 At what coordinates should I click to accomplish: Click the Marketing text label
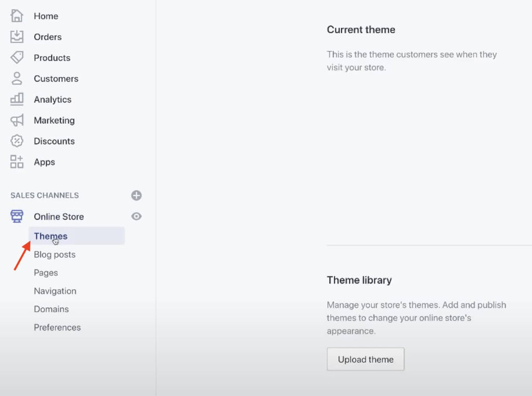click(54, 120)
